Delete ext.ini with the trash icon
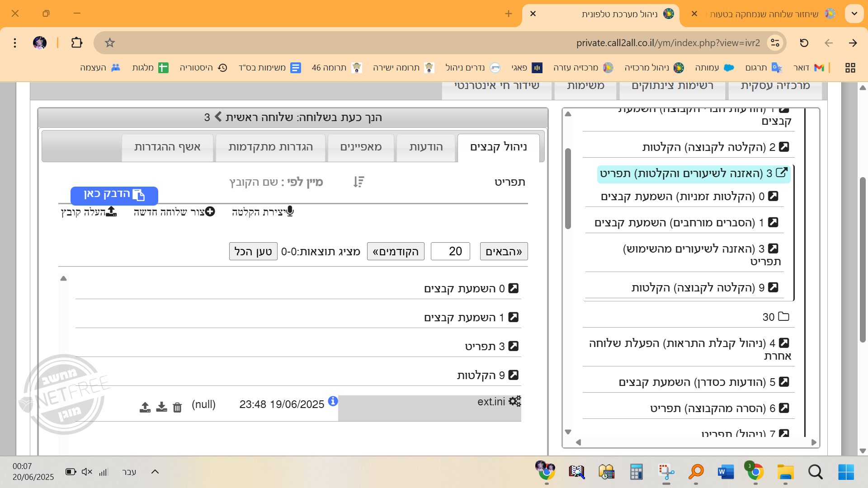This screenshot has width=868, height=488. pos(177,407)
